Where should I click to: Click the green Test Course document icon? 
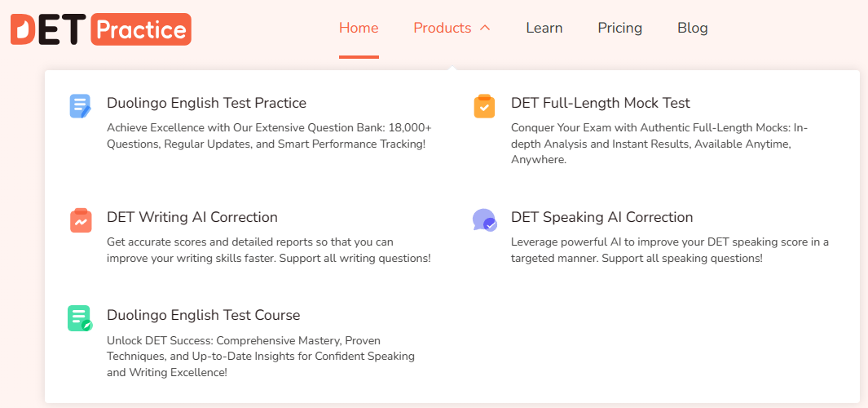[80, 319]
